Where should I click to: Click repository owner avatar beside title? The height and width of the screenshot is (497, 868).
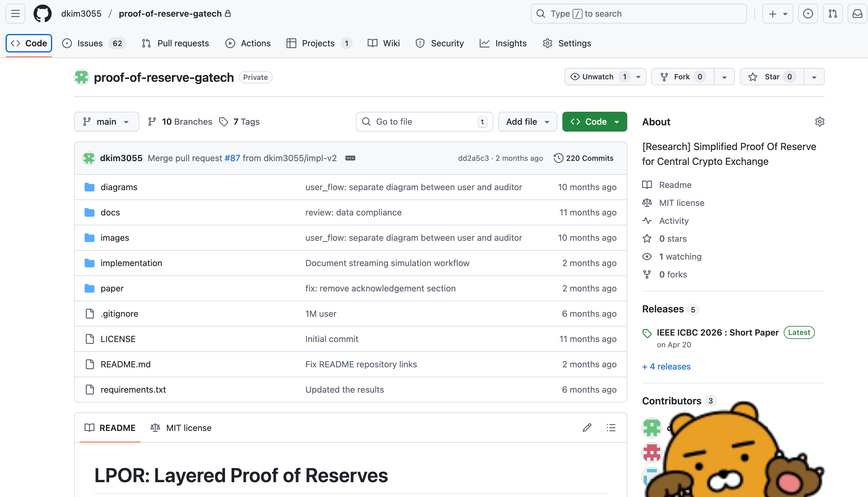tap(81, 77)
